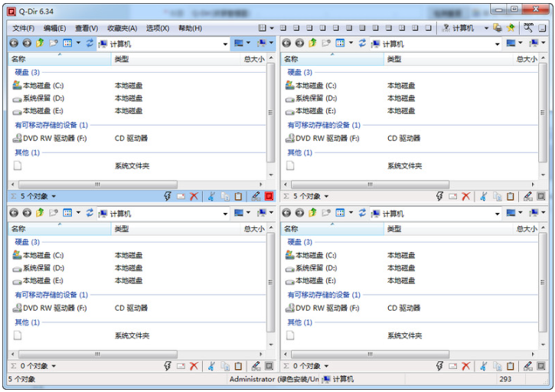Click the red X delete icon in top-right pane

[465, 196]
